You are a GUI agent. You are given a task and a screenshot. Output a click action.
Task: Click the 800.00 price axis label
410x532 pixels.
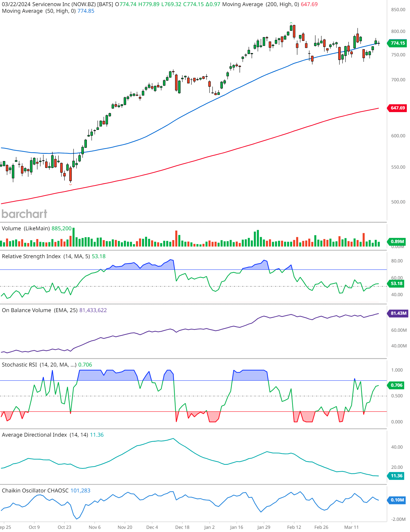click(398, 31)
